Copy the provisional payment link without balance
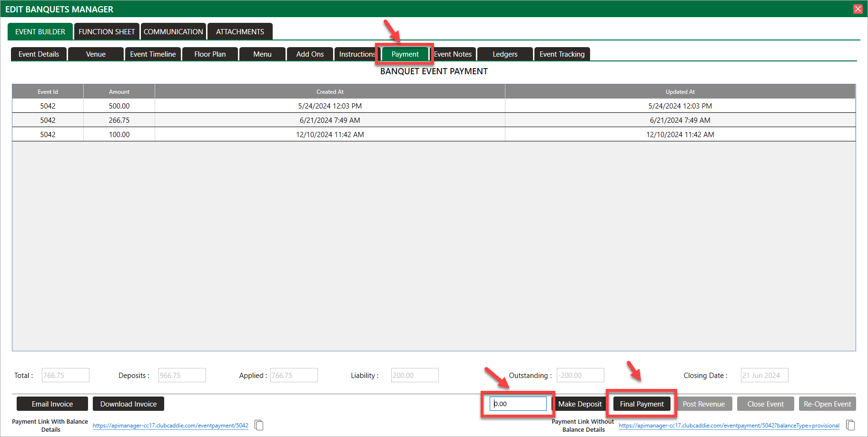 point(850,425)
